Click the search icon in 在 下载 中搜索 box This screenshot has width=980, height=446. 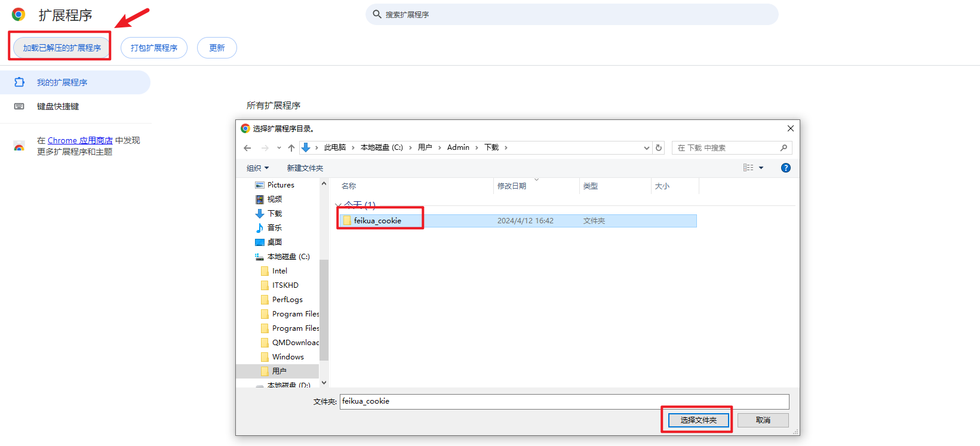coord(784,147)
